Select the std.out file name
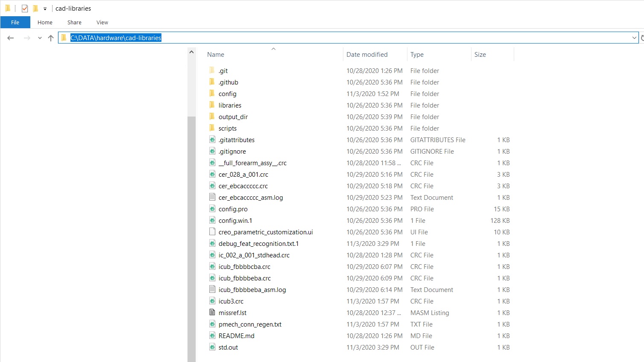Image resolution: width=644 pixels, height=362 pixels. (228, 347)
